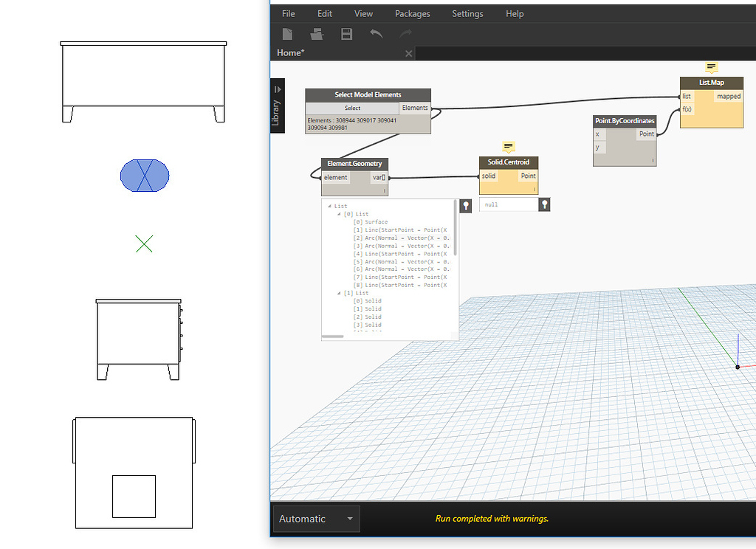This screenshot has height=549, width=756.
Task: Open the Automatic run mode dropdown
Action: (x=315, y=519)
